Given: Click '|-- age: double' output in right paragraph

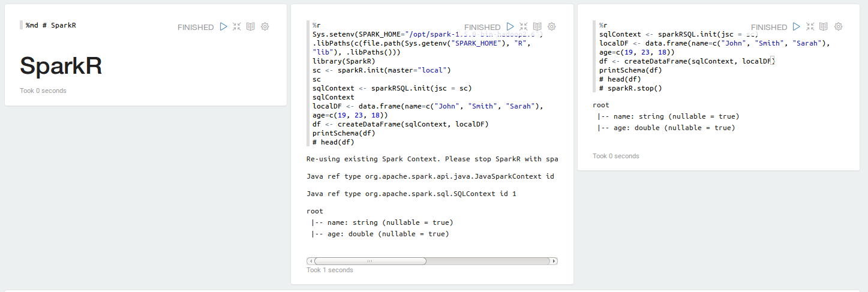Looking at the screenshot, I should point(666,128).
